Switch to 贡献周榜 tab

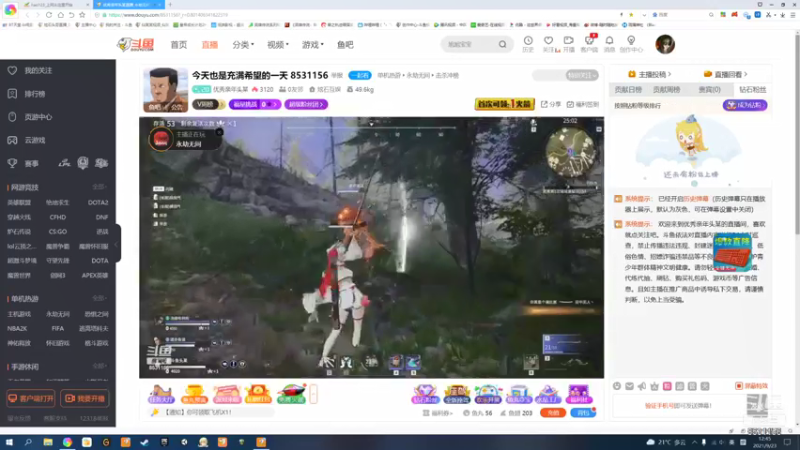point(666,90)
